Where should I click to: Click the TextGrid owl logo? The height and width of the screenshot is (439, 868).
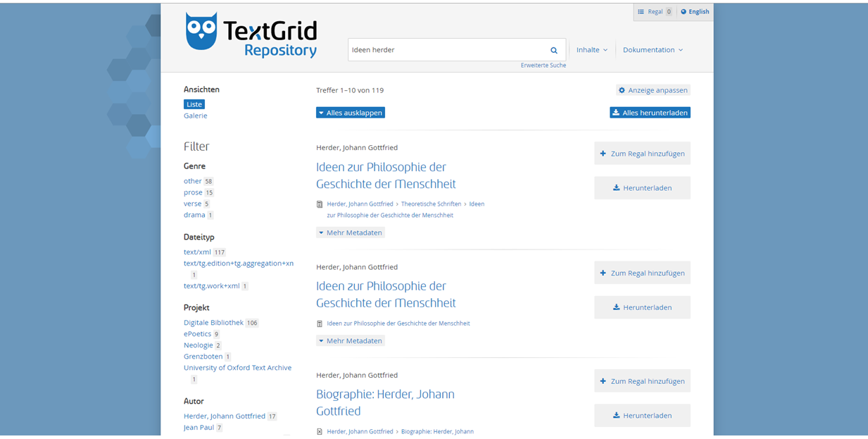click(200, 30)
